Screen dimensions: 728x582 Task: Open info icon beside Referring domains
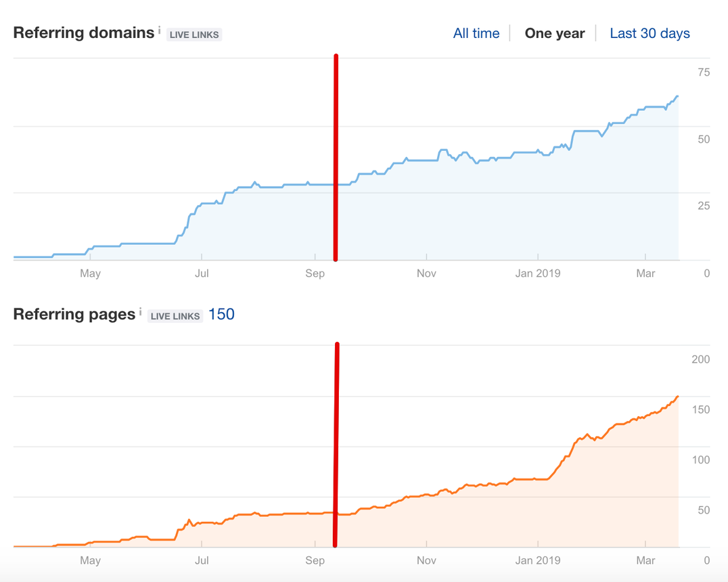click(x=160, y=30)
